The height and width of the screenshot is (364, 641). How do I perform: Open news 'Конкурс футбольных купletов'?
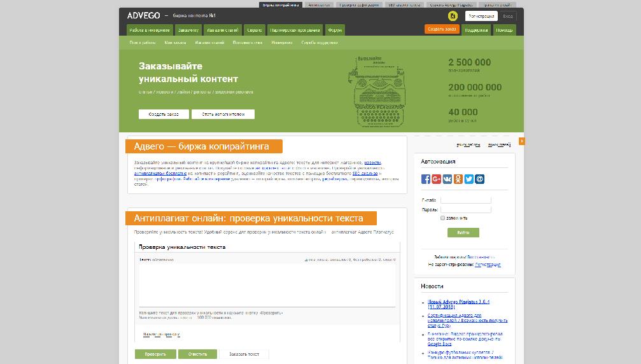tap(465, 354)
